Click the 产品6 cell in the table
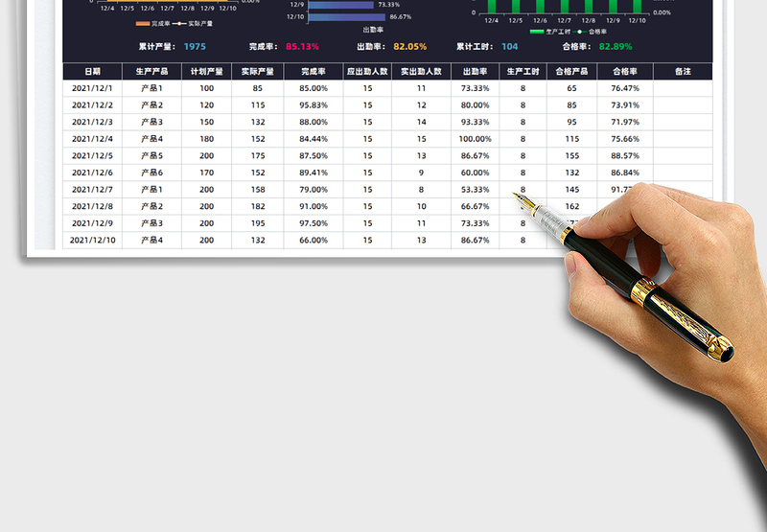 (x=151, y=173)
